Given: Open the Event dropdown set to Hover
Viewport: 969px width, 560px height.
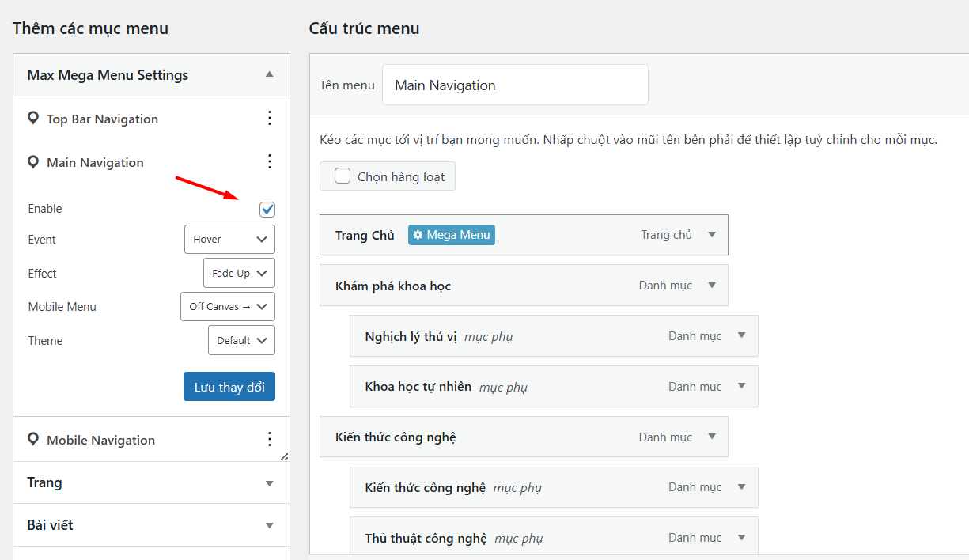Looking at the screenshot, I should (229, 240).
